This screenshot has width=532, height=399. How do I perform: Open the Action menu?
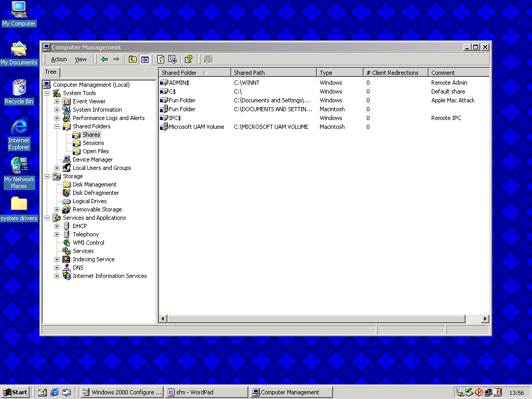[59, 59]
